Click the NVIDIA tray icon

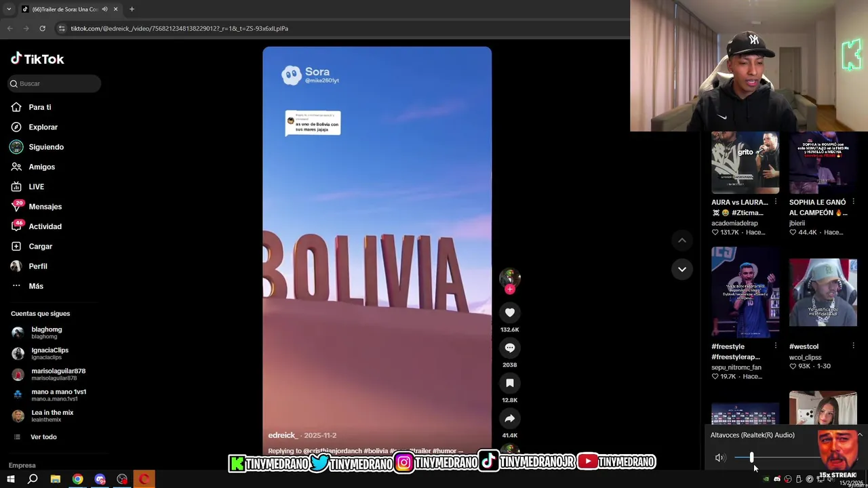[x=766, y=479]
